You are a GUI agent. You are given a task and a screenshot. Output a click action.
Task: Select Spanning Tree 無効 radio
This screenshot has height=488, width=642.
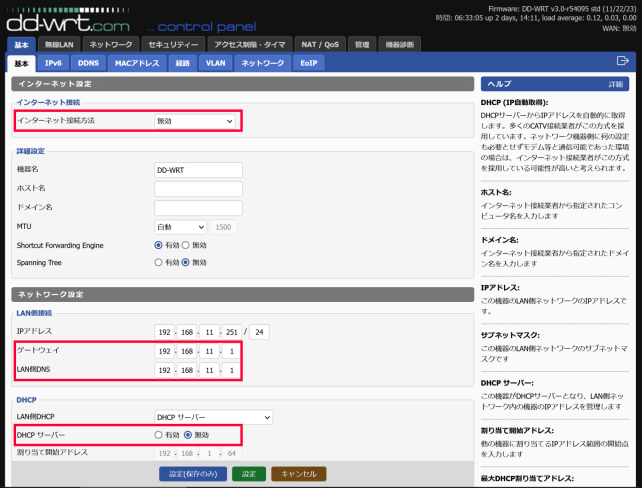pos(185,262)
